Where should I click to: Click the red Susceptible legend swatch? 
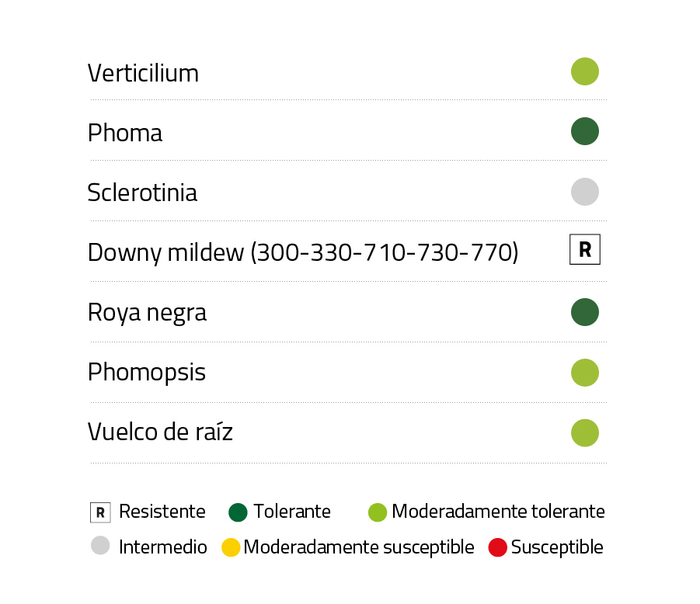[497, 547]
